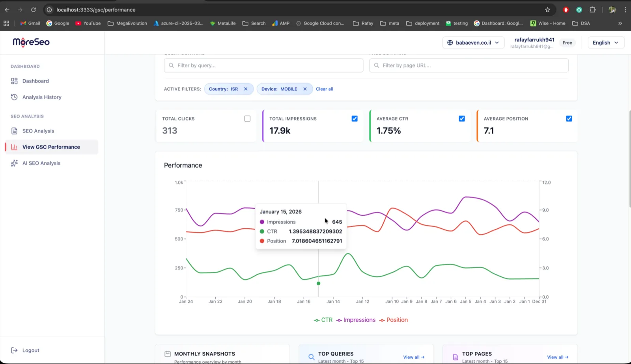This screenshot has height=364, width=631.
Task: Go to SEO Analysis page
Action: (38, 131)
